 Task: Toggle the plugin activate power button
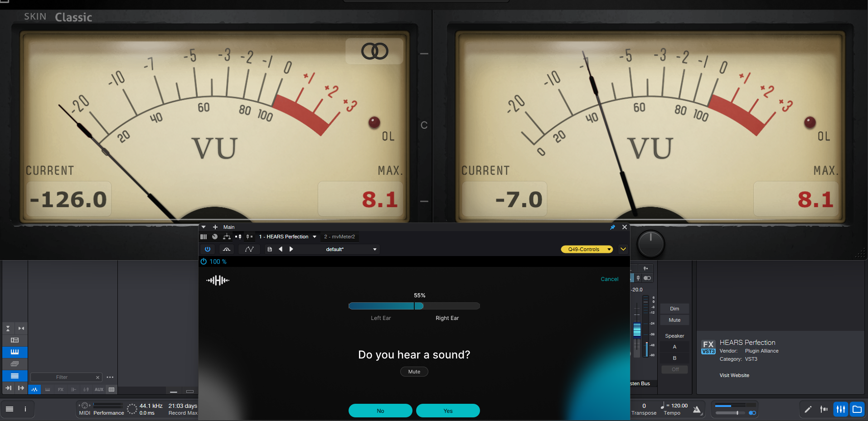(x=208, y=249)
